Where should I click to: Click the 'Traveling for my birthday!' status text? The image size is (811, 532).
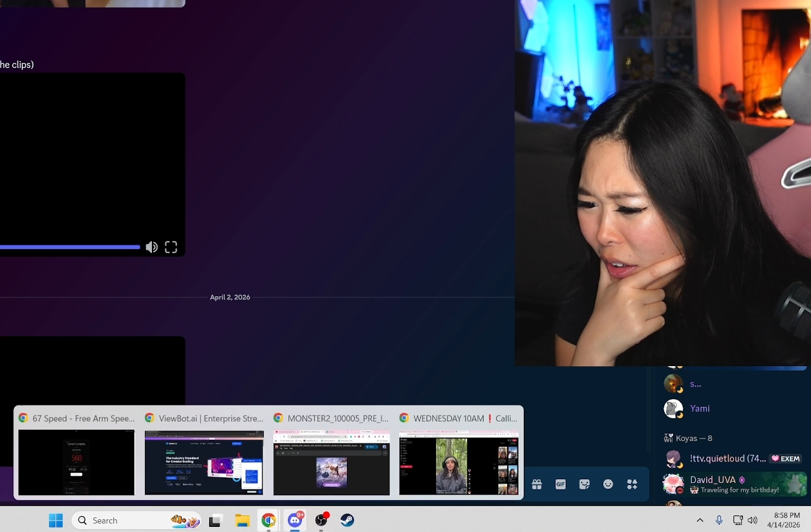click(740, 490)
